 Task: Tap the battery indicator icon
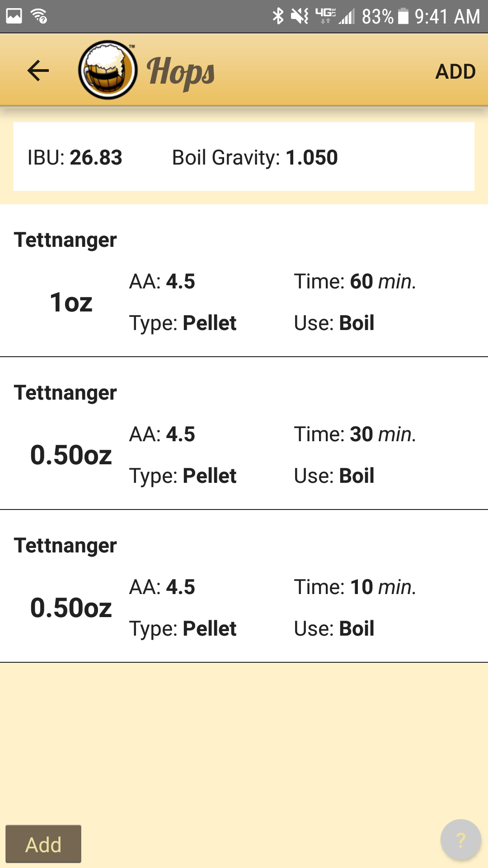[x=403, y=16]
